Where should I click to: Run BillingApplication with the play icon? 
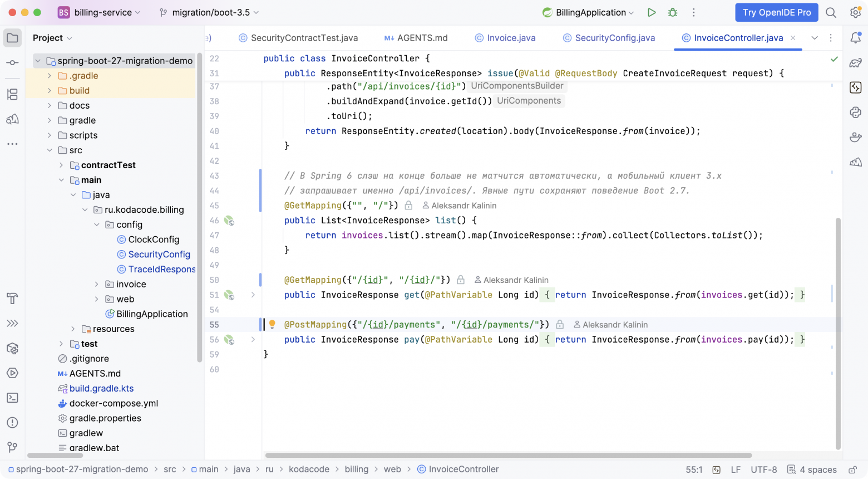(x=652, y=12)
